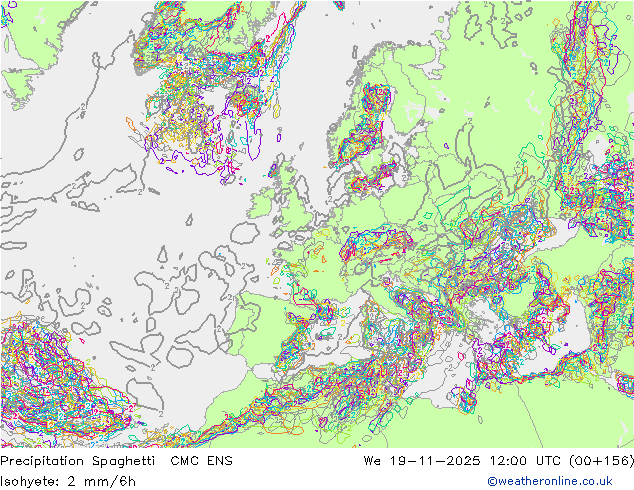Viewport: 634px width, 490px height.
Task: Click the '12:00 UTC' time text
Action: tap(525, 460)
